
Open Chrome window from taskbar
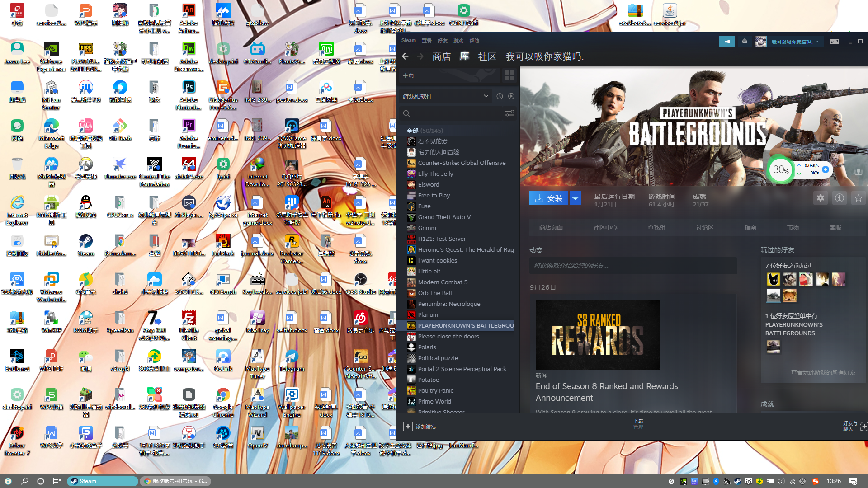pos(176,481)
